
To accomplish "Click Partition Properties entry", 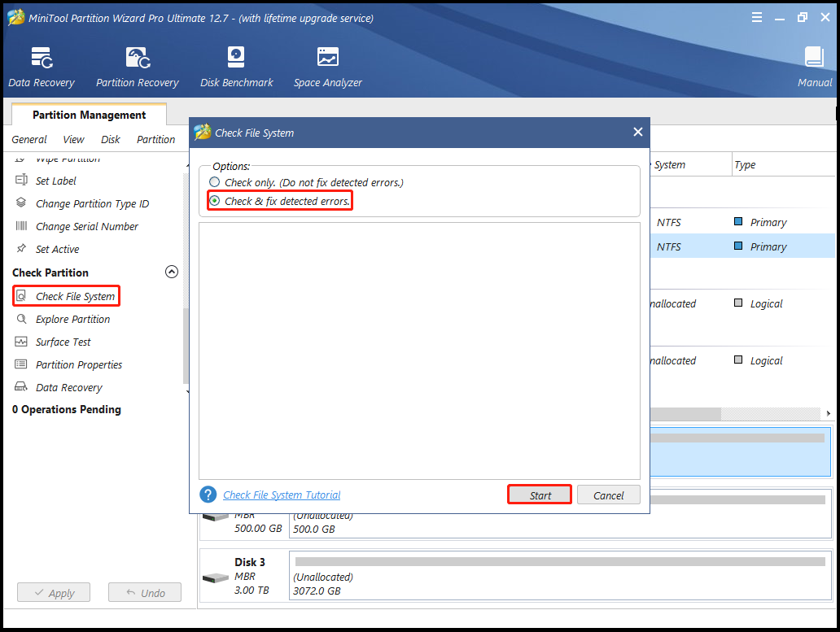I will click(x=79, y=365).
